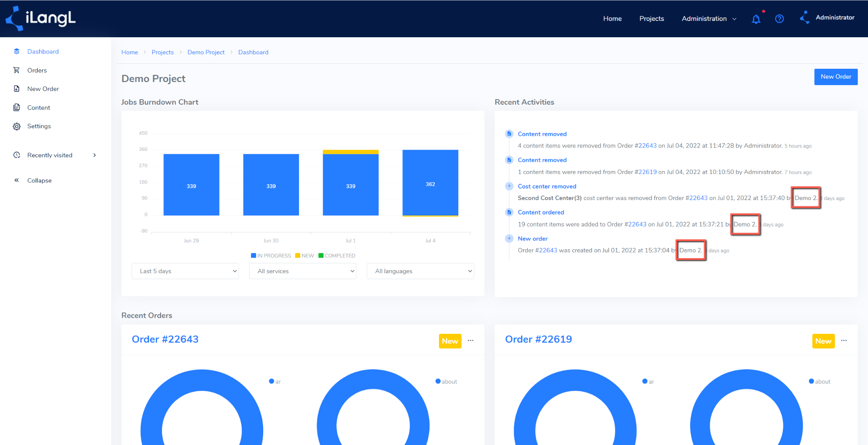868x445 pixels.
Task: Select Orders in the sidebar
Action: coord(37,70)
